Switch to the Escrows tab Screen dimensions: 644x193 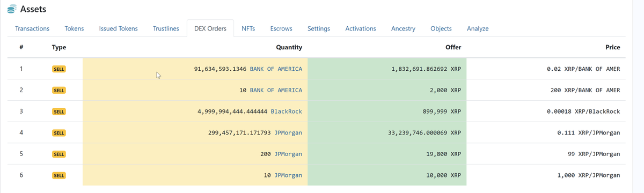281,28
